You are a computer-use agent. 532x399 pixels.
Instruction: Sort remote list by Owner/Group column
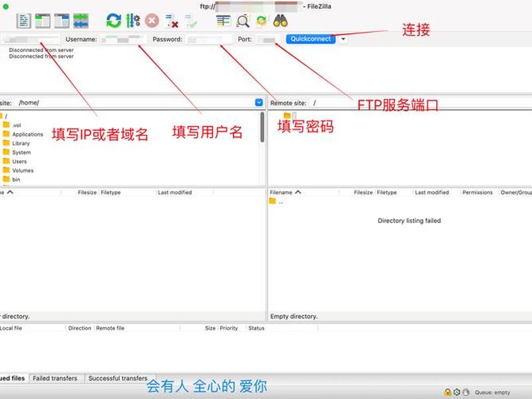pos(516,192)
